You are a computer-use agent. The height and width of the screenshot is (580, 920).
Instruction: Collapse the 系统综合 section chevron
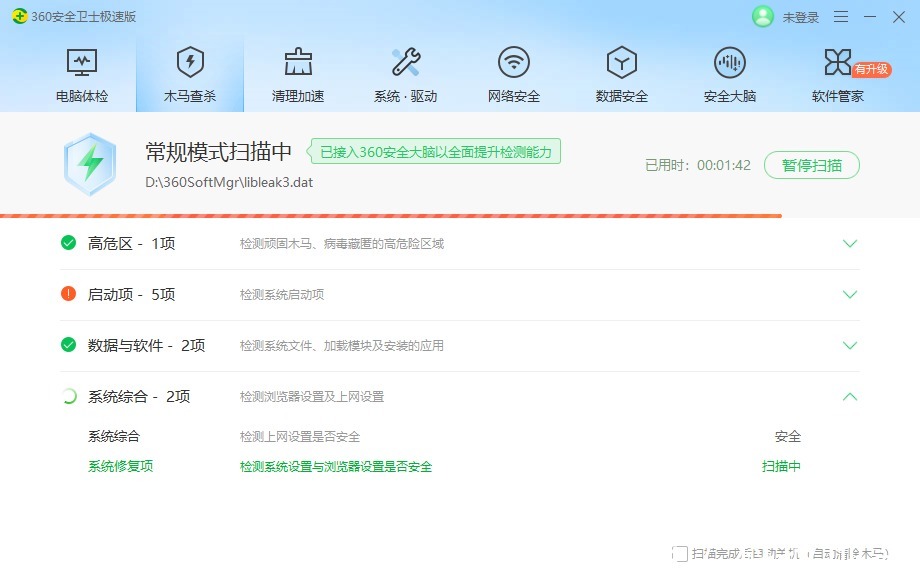coord(850,396)
